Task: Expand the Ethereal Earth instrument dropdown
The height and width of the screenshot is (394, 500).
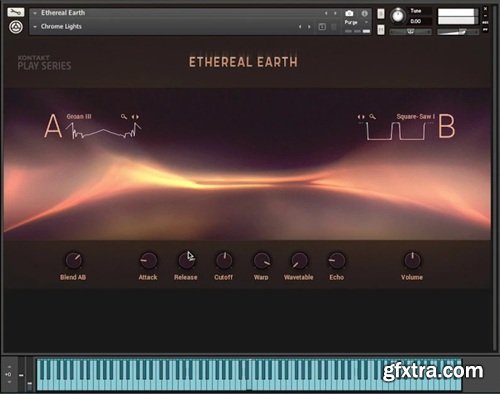Action: coord(35,13)
